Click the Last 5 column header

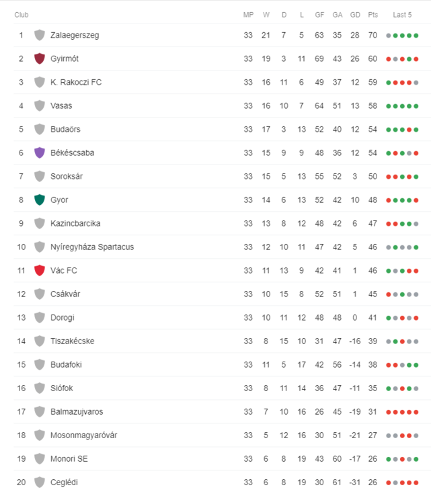coord(402,14)
